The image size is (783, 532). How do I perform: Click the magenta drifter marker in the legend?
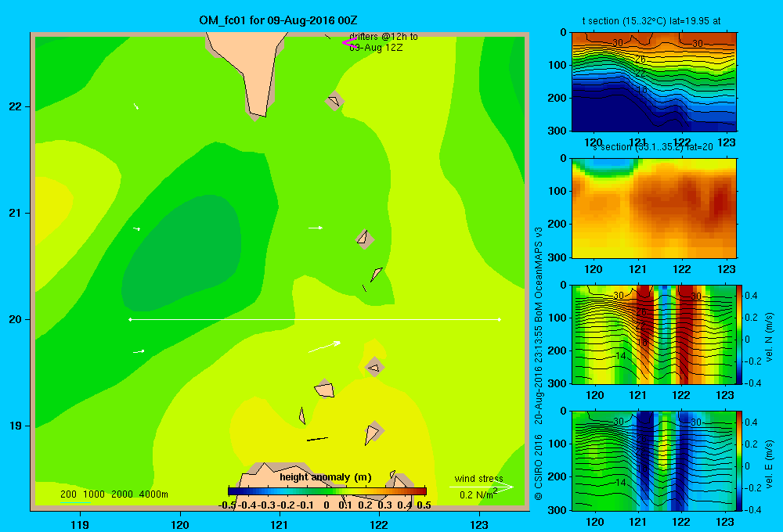click(x=348, y=42)
